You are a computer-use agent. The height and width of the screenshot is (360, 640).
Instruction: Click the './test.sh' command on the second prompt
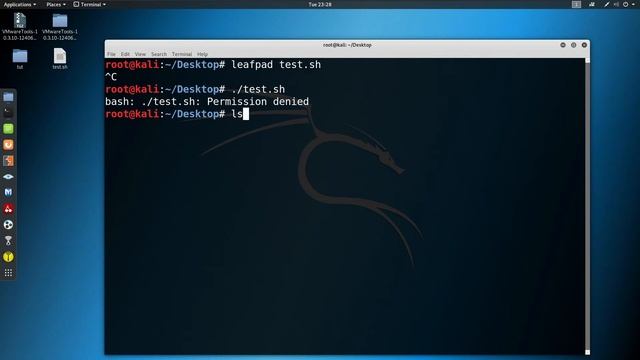258,89
